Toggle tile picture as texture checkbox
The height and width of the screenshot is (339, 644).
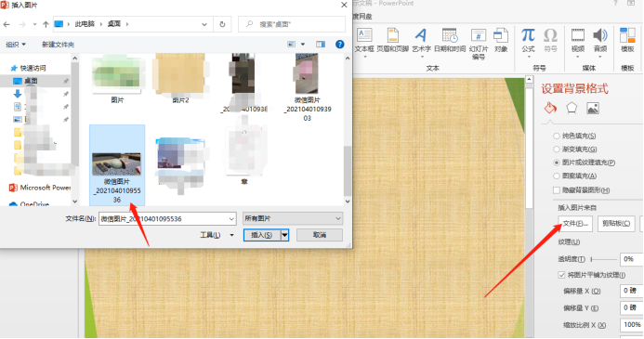(561, 275)
